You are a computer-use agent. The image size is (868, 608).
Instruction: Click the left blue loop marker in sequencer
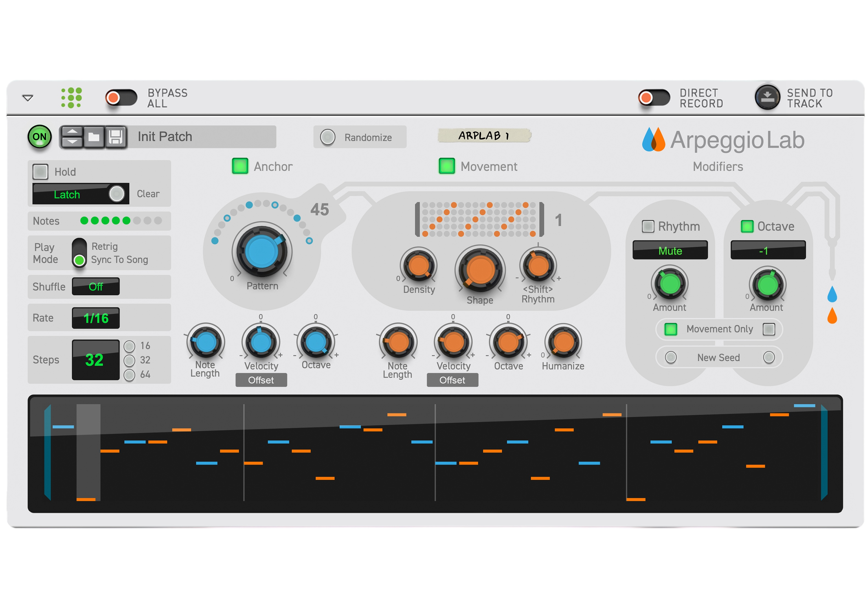(48, 453)
